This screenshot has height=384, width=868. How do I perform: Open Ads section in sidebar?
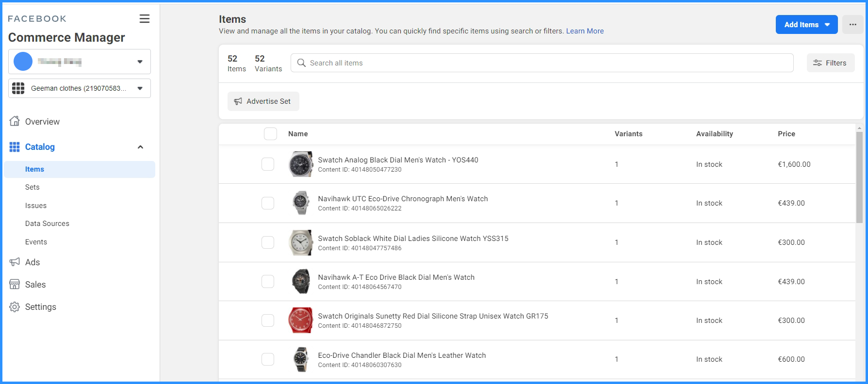tap(33, 262)
